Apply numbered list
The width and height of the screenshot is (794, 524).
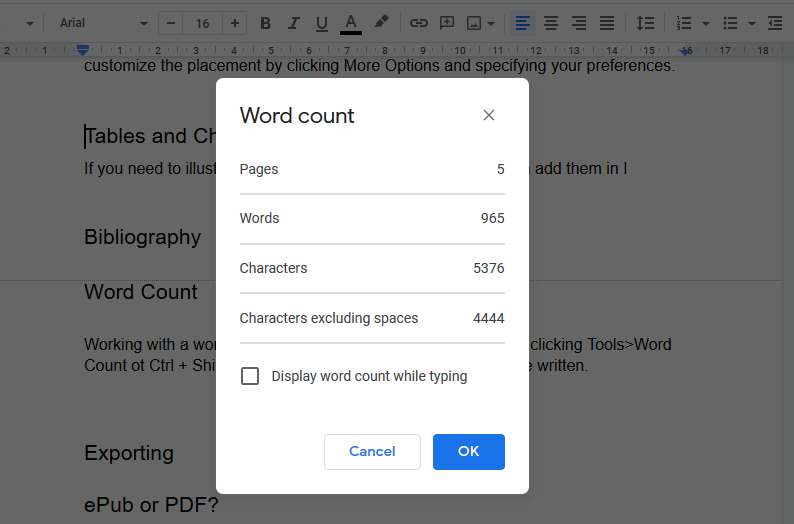(x=684, y=23)
